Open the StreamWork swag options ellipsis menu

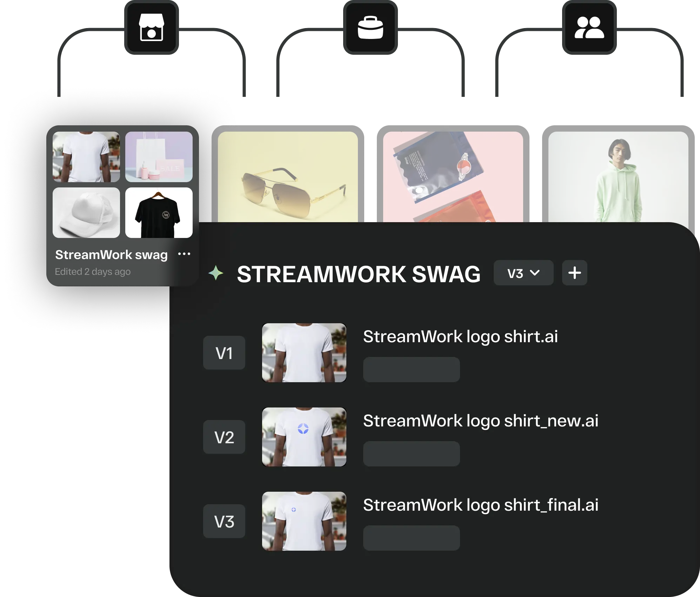click(185, 253)
